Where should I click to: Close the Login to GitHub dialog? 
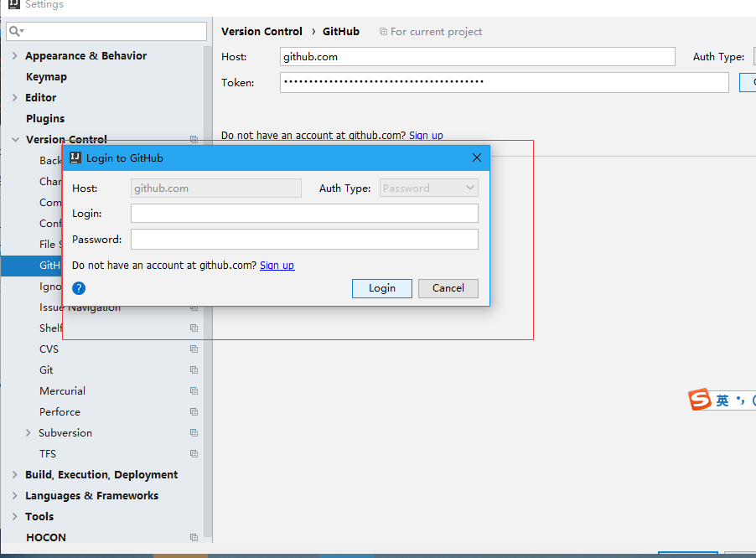[477, 158]
